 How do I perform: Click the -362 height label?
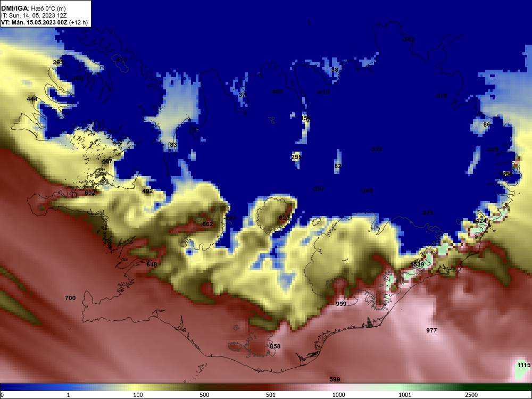408,39
